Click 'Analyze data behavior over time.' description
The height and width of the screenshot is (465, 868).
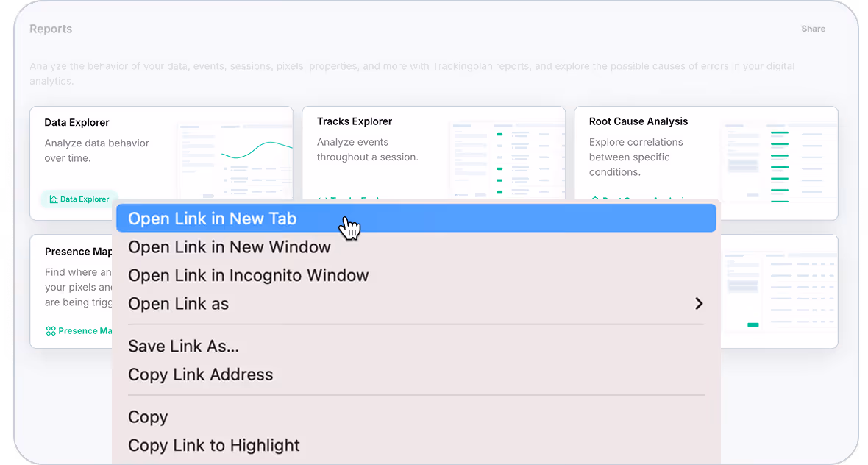[97, 151]
